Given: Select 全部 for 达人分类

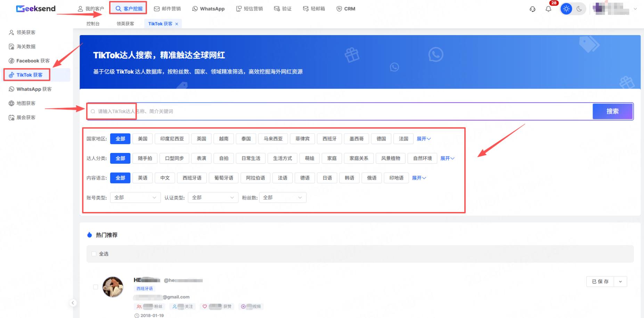Looking at the screenshot, I should (x=120, y=158).
